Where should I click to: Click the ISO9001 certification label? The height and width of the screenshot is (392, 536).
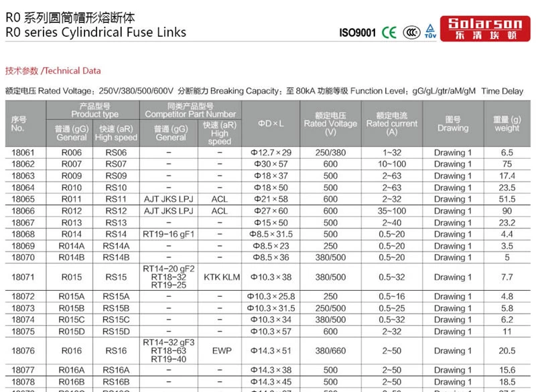357,33
